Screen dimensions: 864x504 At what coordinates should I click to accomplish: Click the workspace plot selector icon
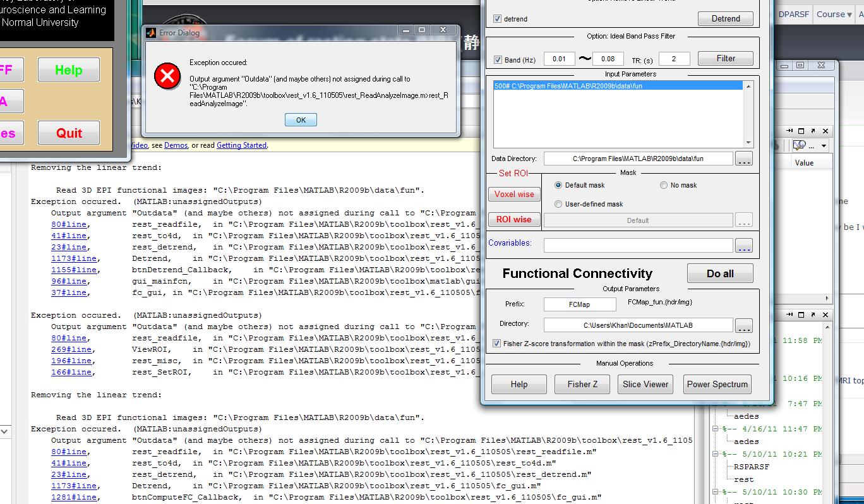point(800,145)
